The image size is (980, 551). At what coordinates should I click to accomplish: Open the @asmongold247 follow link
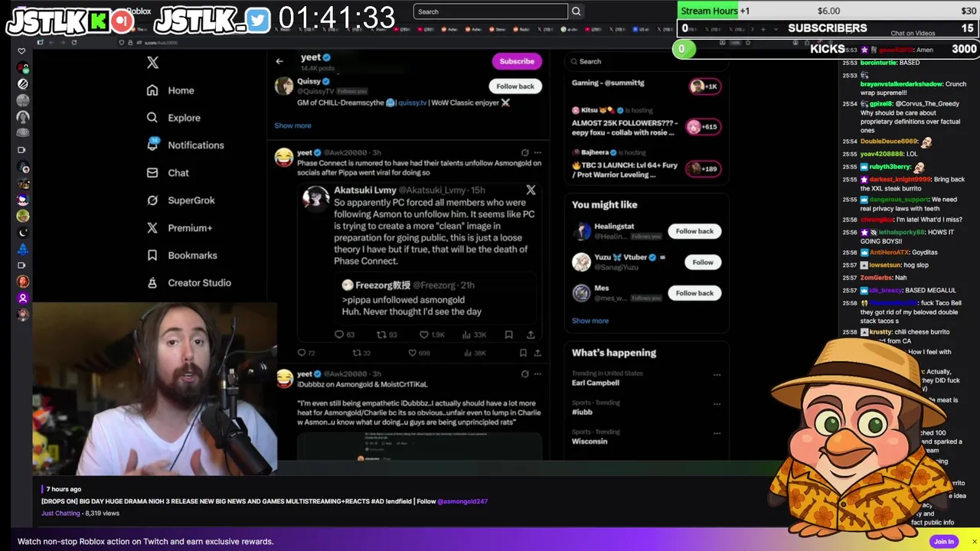(x=462, y=501)
